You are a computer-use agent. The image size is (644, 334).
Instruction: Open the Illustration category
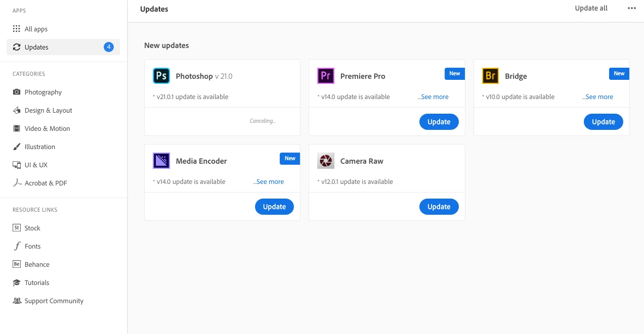coord(63,147)
